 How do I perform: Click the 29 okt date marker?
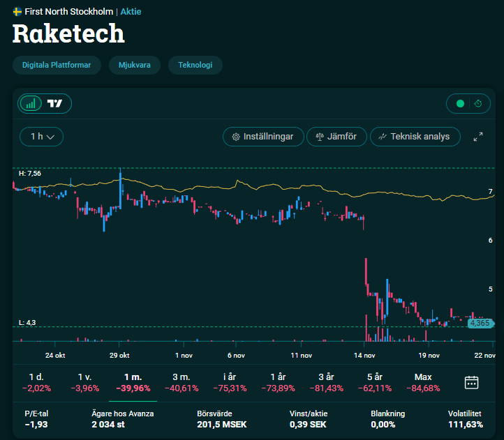119,356
